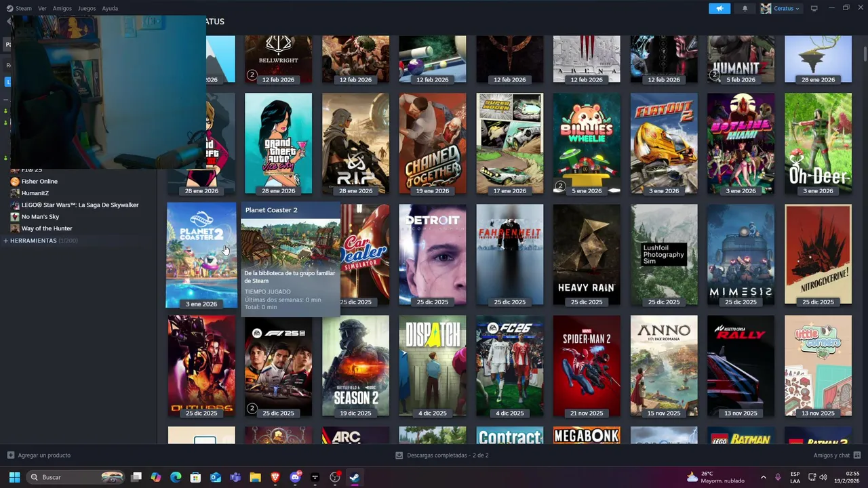Open the Hotline Miami cover

point(741,143)
